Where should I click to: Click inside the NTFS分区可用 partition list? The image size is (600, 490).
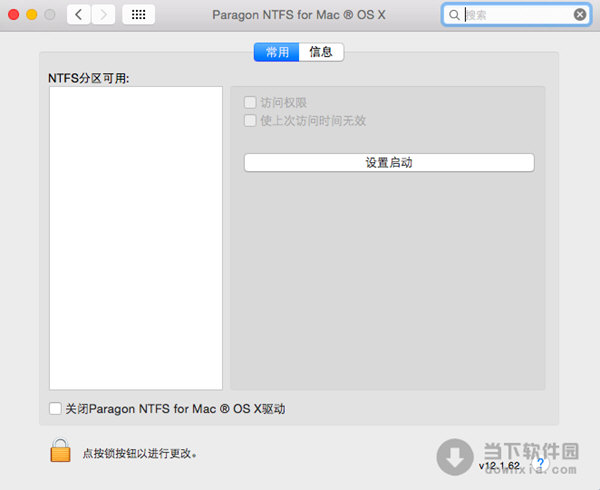136,238
